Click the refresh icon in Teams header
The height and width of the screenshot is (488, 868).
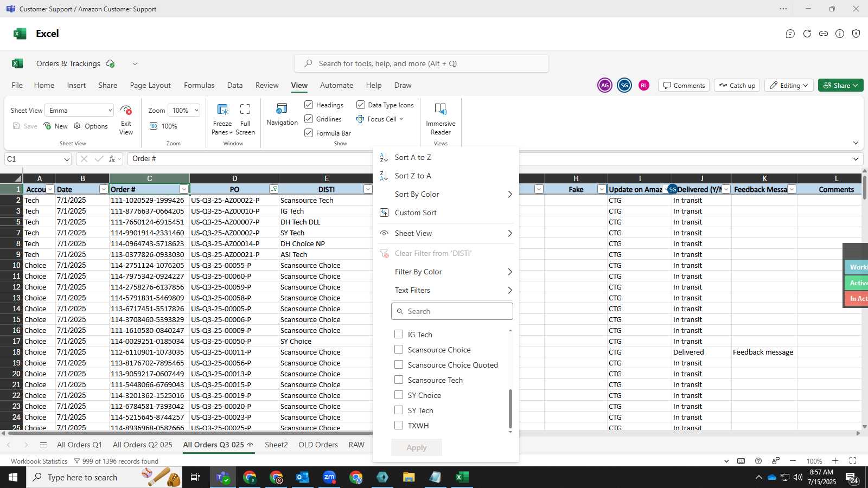point(807,34)
